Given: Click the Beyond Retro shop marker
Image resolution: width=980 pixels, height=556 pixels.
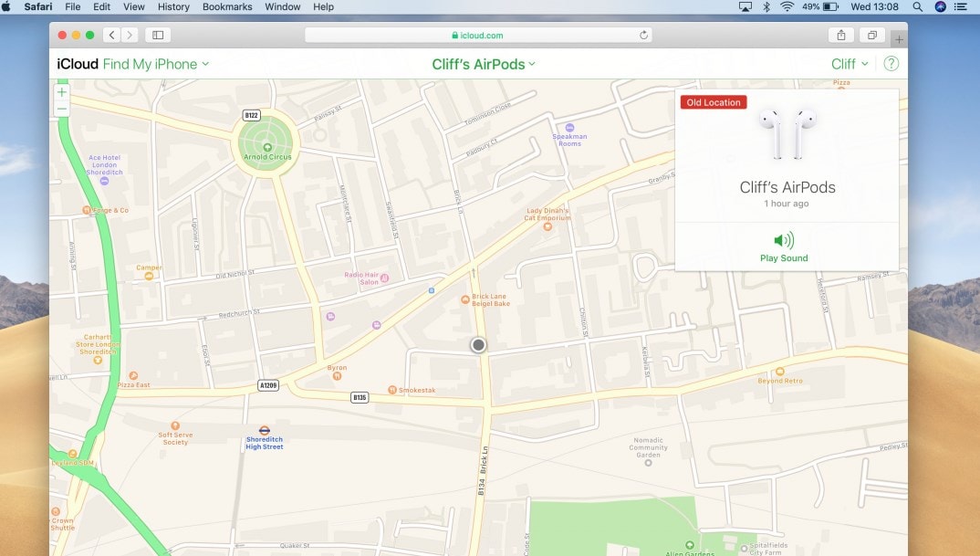Looking at the screenshot, I should tap(779, 372).
